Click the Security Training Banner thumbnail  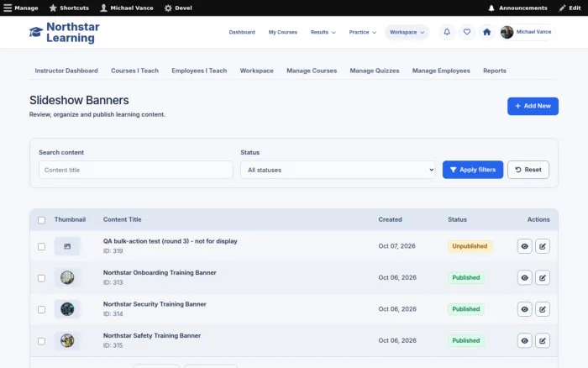[x=67, y=309]
